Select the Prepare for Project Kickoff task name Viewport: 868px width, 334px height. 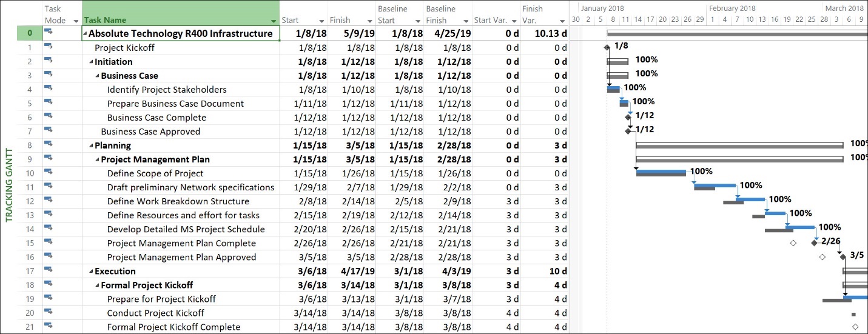point(161,299)
